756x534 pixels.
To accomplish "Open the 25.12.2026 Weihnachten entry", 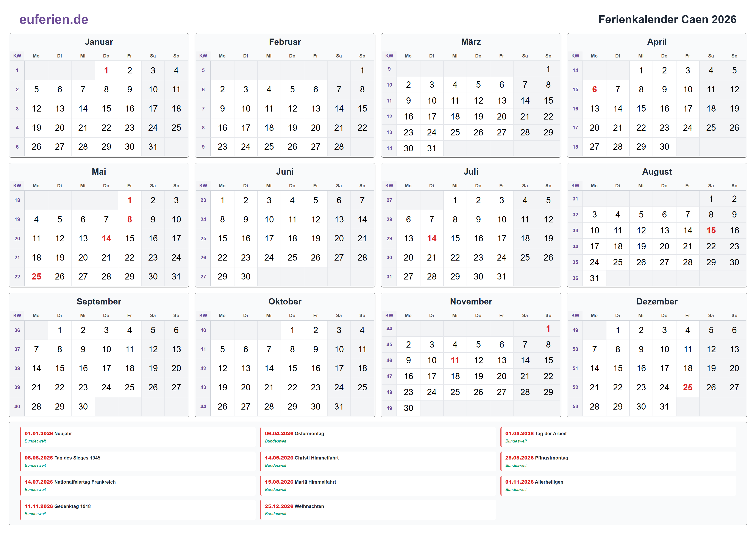I will [378, 510].
